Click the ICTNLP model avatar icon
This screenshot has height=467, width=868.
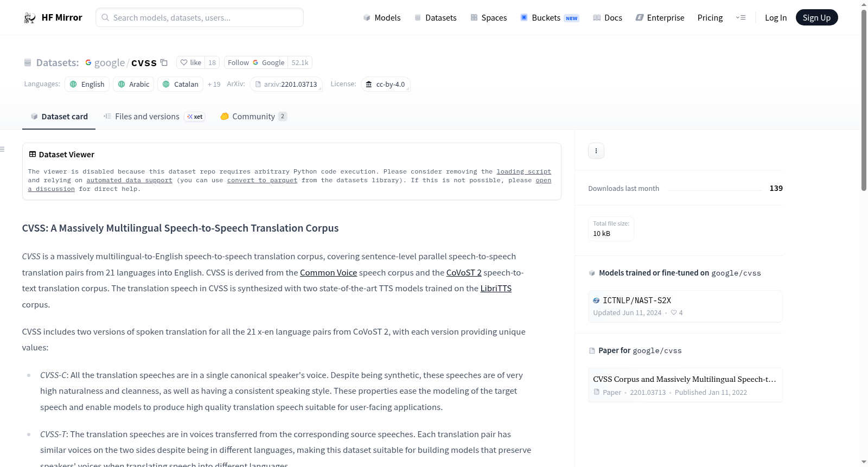pos(596,300)
